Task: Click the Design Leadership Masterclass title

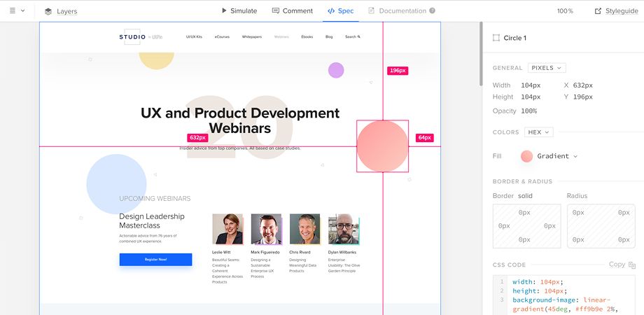Action: (152, 221)
